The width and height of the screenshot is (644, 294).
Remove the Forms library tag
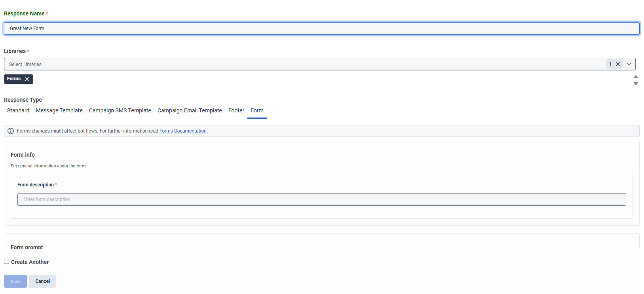click(27, 79)
